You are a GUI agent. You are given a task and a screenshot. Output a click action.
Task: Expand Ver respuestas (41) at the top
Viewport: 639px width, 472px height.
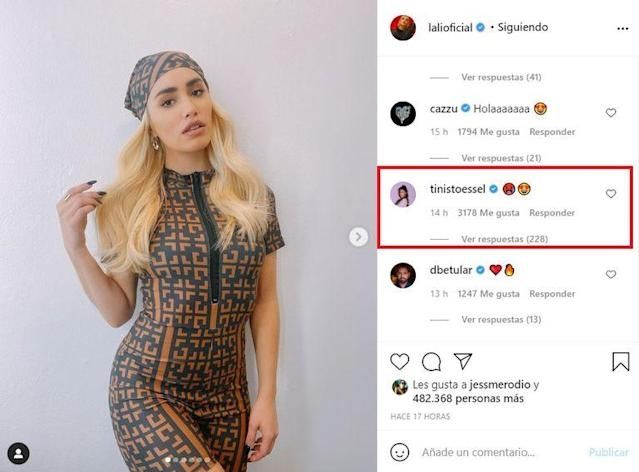pos(501,77)
